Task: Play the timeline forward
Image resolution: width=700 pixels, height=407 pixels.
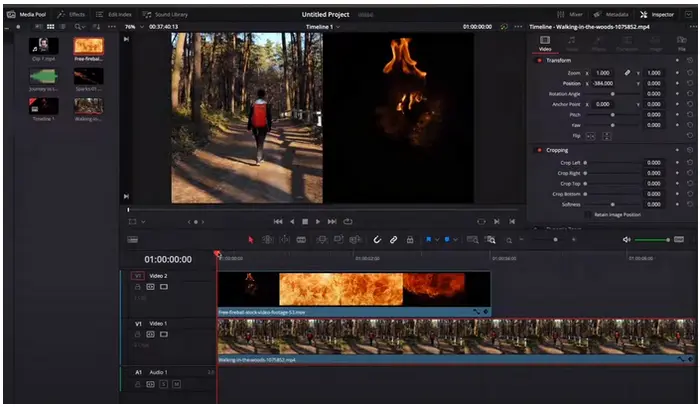Action: (x=318, y=221)
